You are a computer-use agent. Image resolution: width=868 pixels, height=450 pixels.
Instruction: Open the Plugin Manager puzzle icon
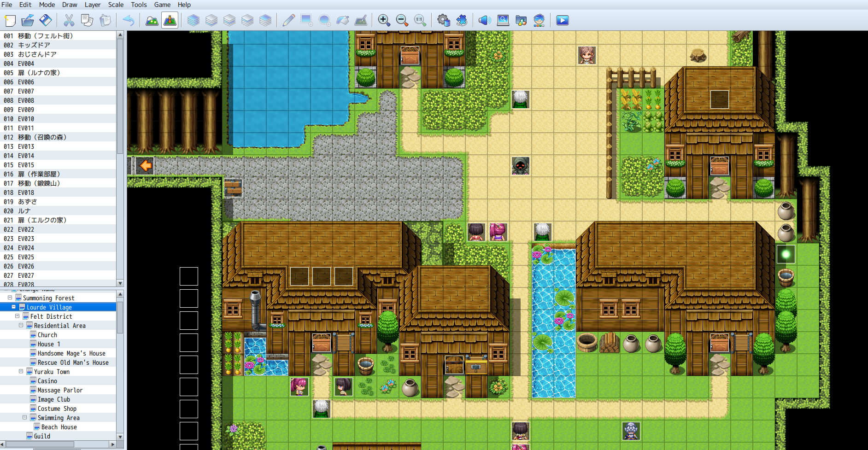click(x=462, y=20)
